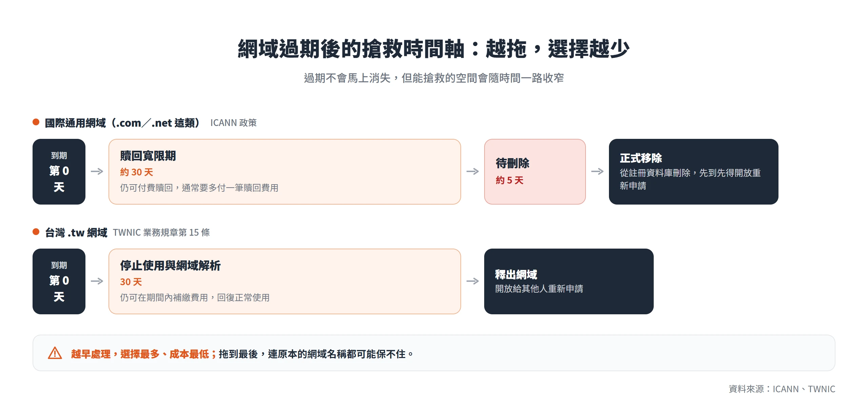
Task: Click the orange bullet beside 國際通用網域 heading
Action: pos(36,122)
